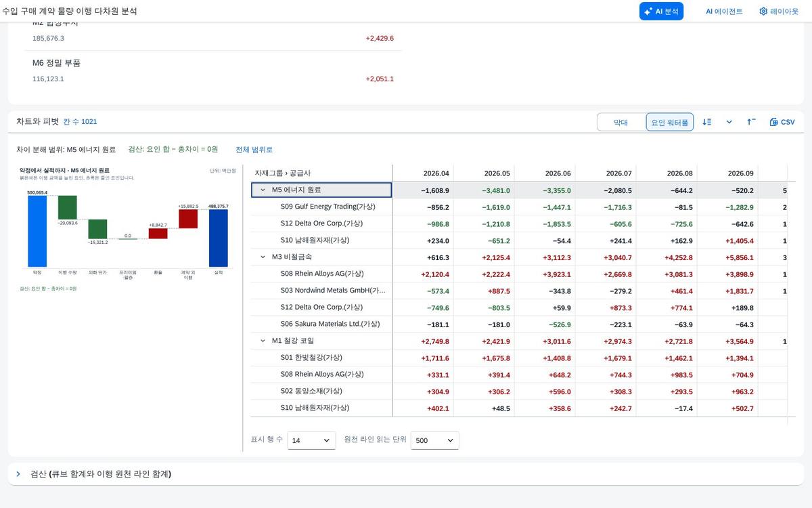The width and height of the screenshot is (812, 508).
Task: Click the AI 분석 sparkle button
Action: 661,11
